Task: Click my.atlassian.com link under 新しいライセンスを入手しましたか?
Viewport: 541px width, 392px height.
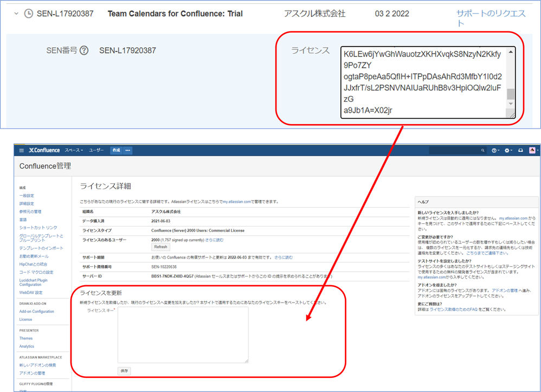Action: (513, 219)
